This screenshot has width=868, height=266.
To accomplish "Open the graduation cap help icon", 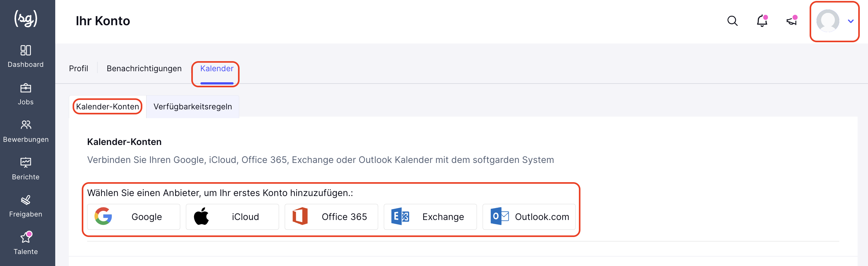I will (x=792, y=21).
